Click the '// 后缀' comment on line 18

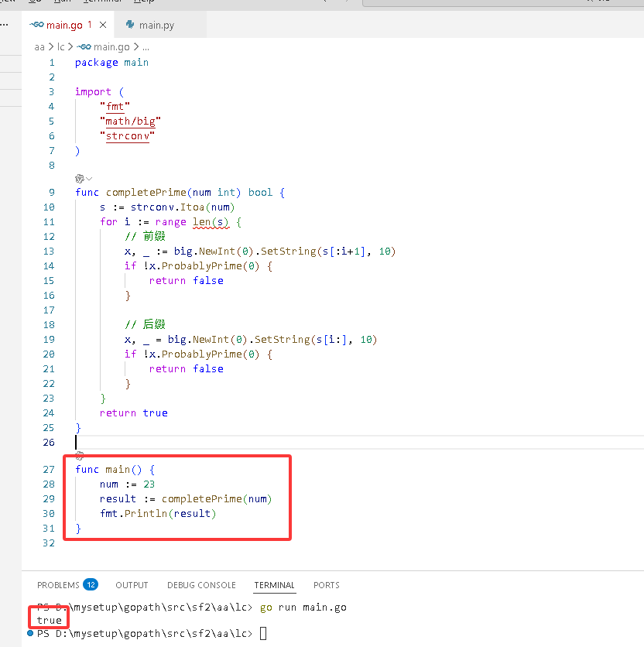coord(145,325)
